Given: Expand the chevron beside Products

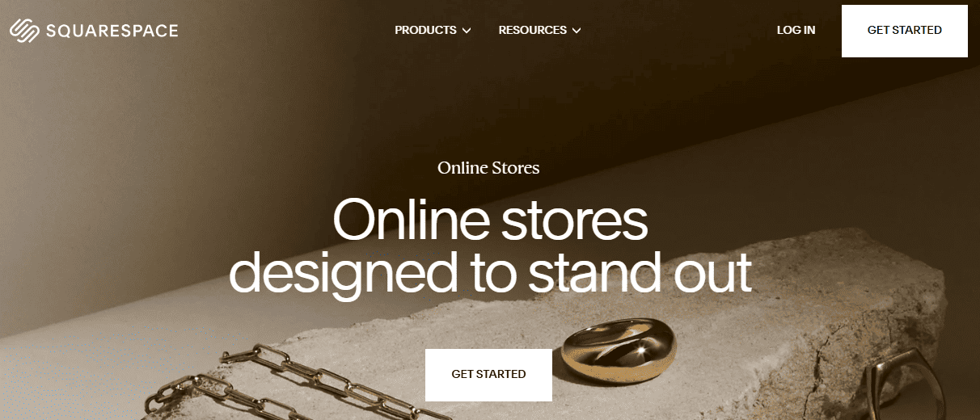Looking at the screenshot, I should [x=467, y=31].
